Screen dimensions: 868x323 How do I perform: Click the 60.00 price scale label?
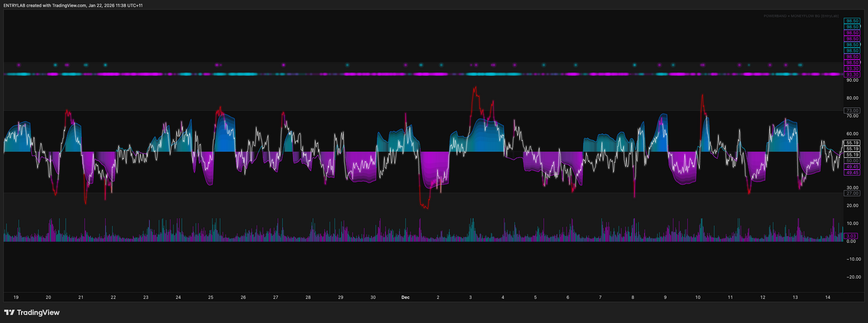(x=852, y=134)
